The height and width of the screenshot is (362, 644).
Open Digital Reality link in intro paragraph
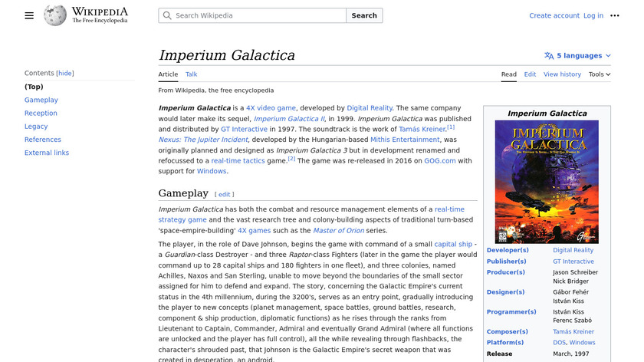(370, 108)
